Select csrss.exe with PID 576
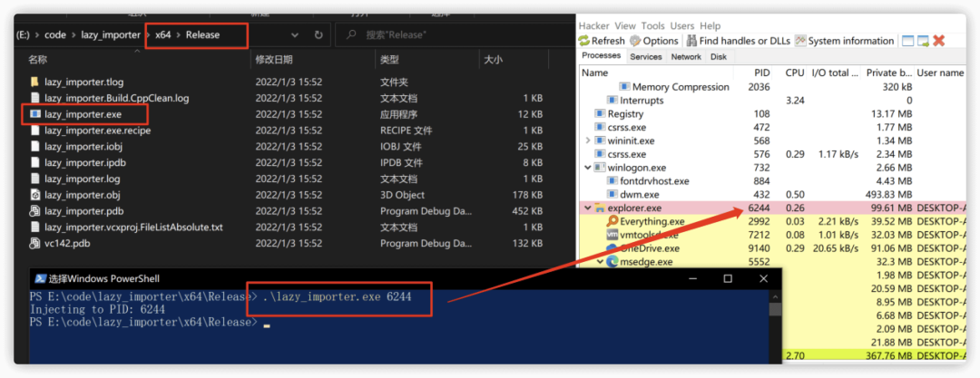Viewport: 980px width, 378px height. (x=772, y=154)
